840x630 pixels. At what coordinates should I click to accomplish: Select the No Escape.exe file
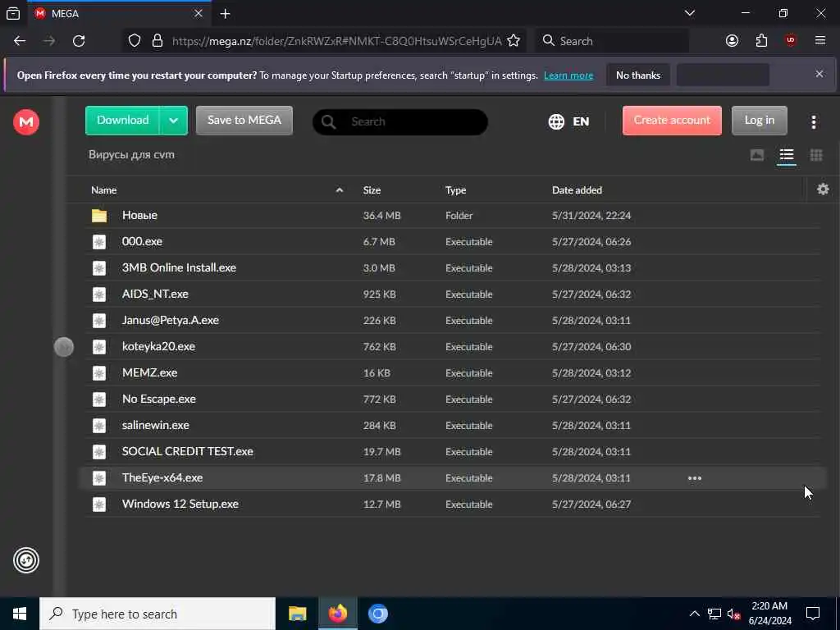159,399
